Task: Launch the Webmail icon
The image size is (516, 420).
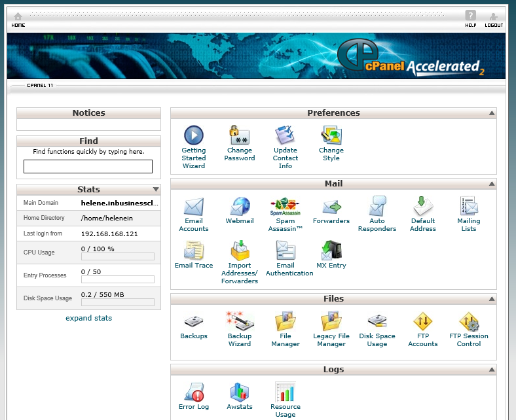Action: click(x=240, y=206)
